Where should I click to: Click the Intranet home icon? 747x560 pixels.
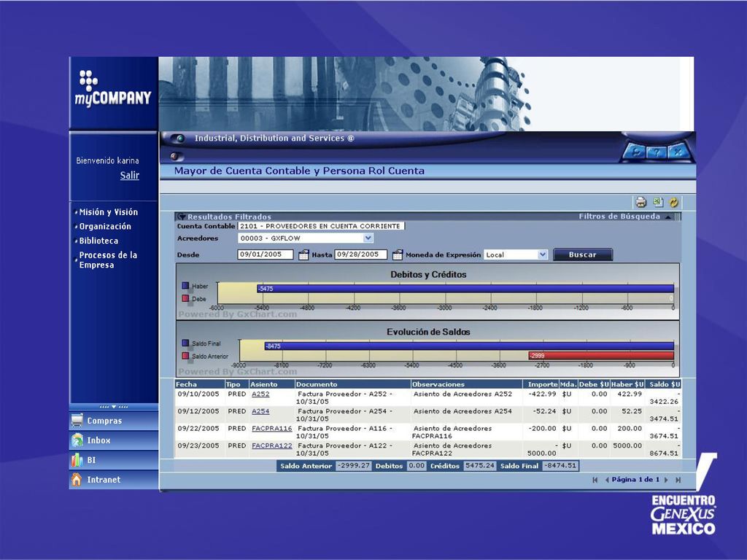[x=77, y=480]
